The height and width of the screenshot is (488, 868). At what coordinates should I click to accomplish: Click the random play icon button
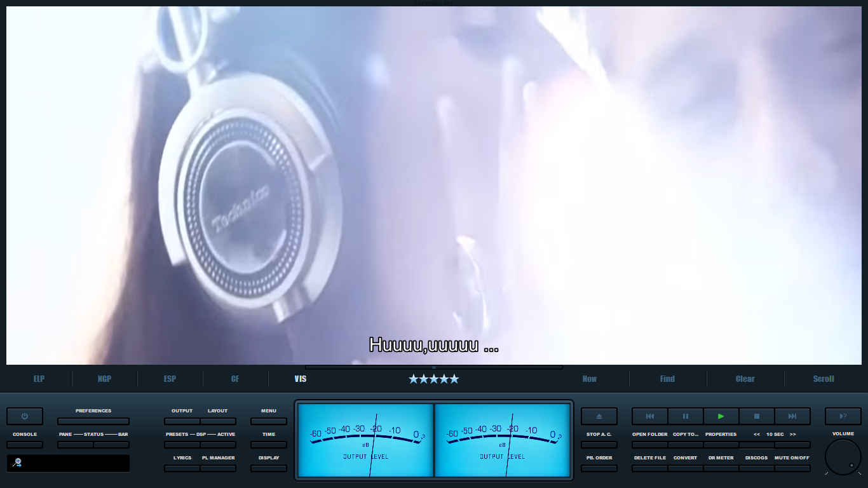[843, 416]
